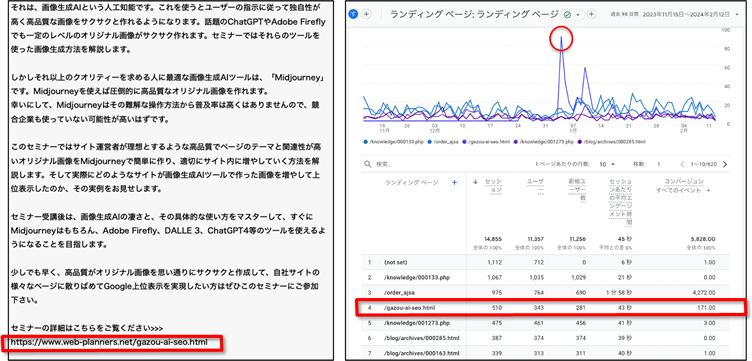The width and height of the screenshot is (752, 361).
Task: Open すべてのイベント conversion dropdown
Action: point(683,190)
